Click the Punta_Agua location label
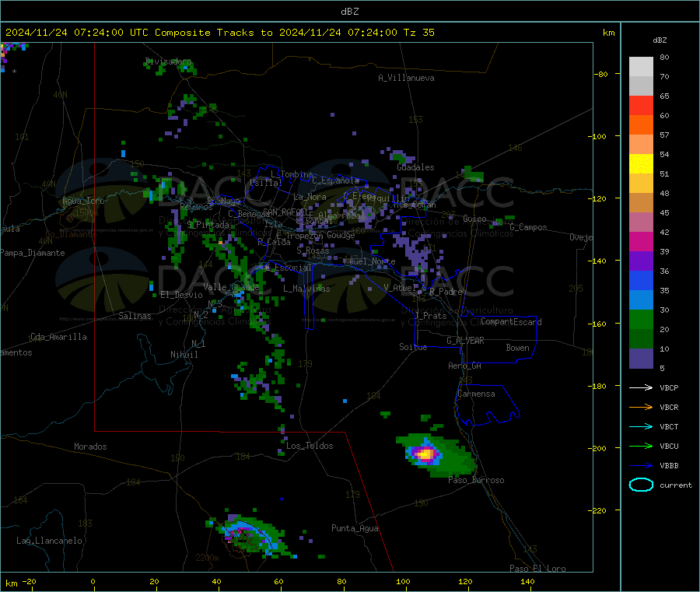This screenshot has height=592, width=700. click(x=355, y=528)
